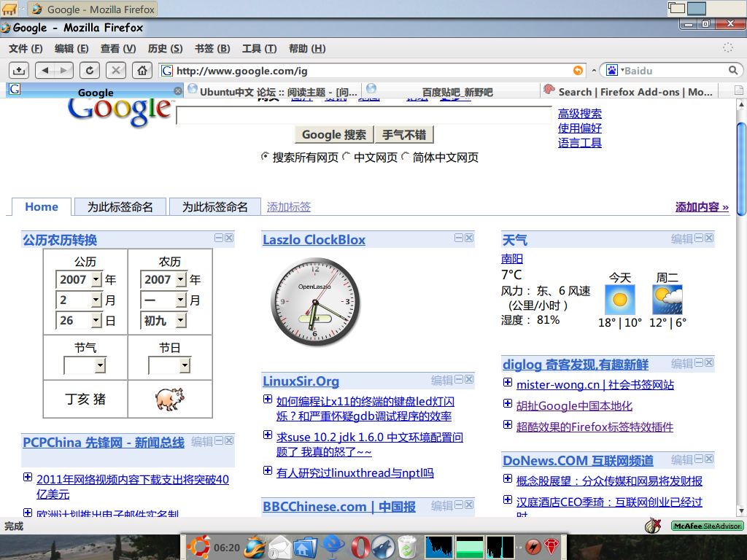Select the Home tab on the iGoogle page
Viewport: 747px width, 560px height.
[42, 206]
